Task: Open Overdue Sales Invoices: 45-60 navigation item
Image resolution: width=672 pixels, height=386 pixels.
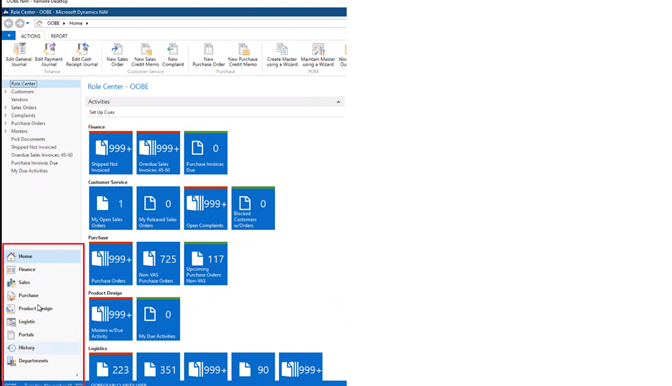Action: pyautogui.click(x=42, y=155)
